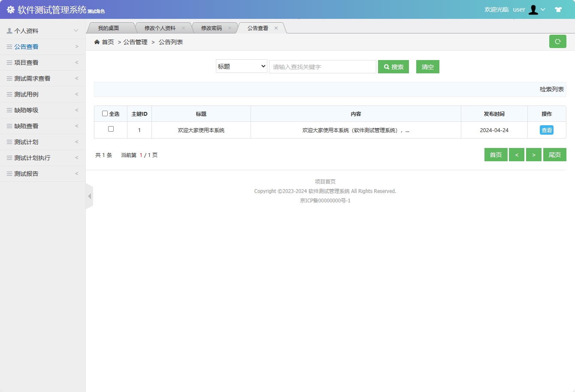Image resolution: width=575 pixels, height=392 pixels.
Task: Click the person icon beside 个人资料
Action: [x=8, y=30]
